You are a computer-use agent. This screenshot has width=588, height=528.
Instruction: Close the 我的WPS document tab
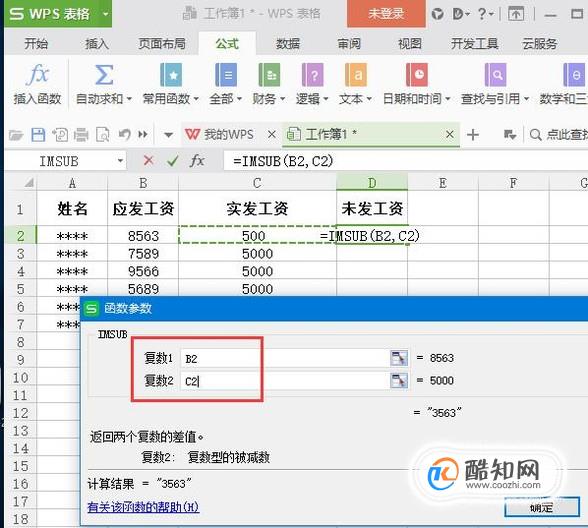point(272,134)
